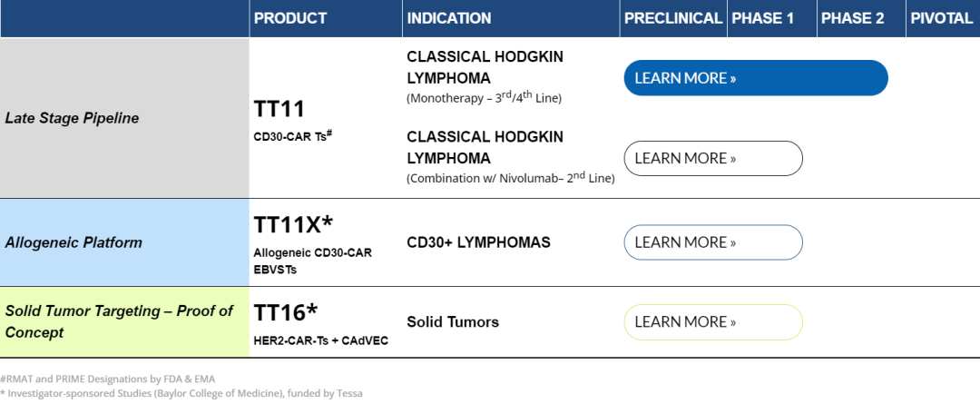This screenshot has height=404, width=980.
Task: Select the Solid Tumor Targeting category cell
Action: click(x=119, y=321)
